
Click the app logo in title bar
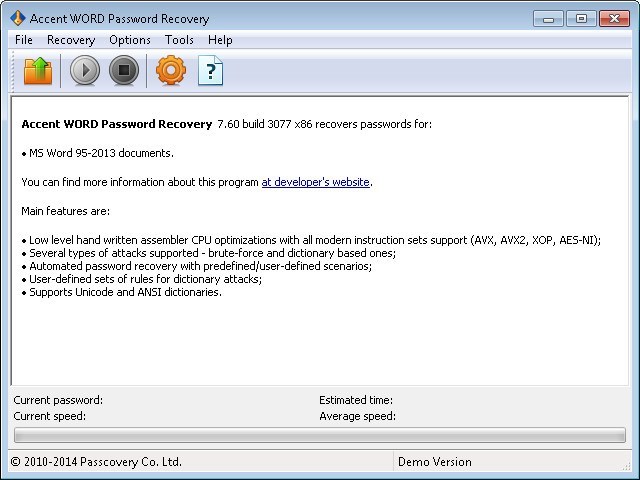18,18
